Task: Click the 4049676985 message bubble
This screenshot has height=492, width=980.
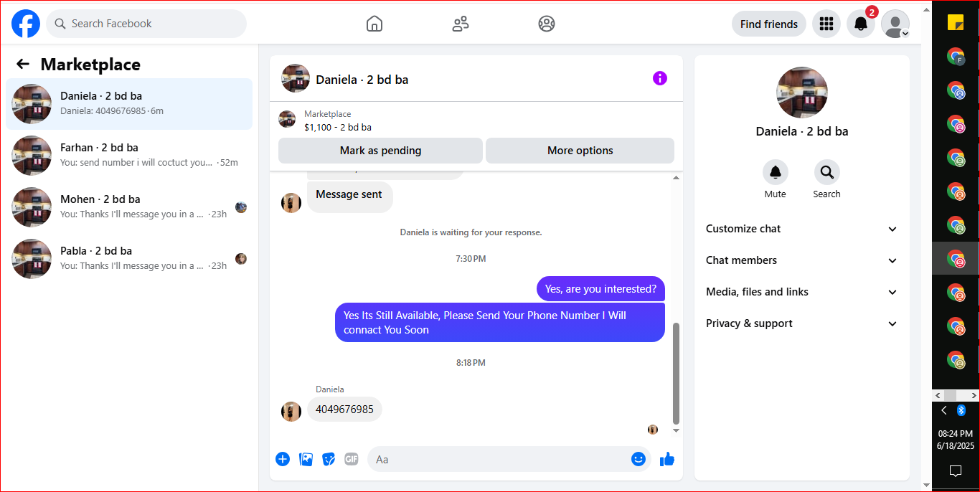Action: [x=344, y=410]
